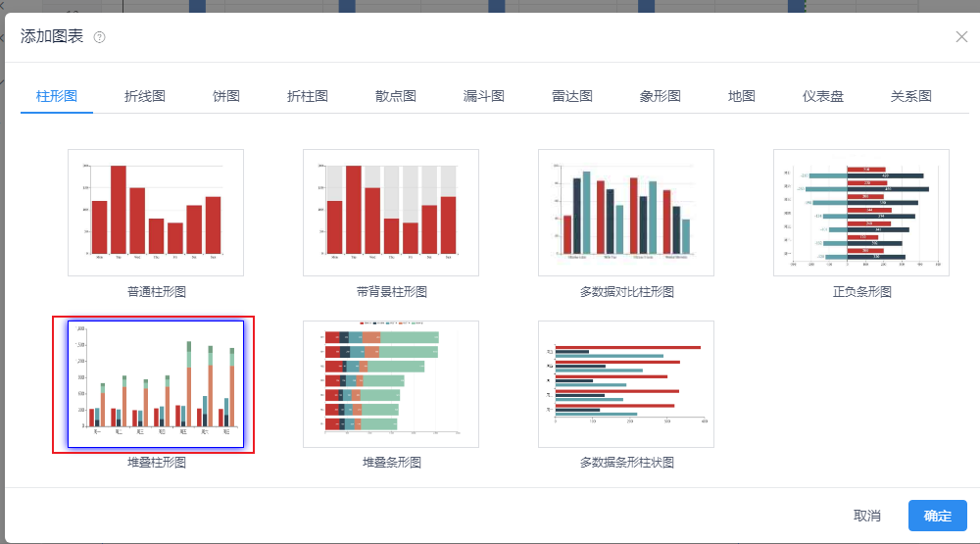Open the 地图 tab
This screenshot has width=980, height=544.
tap(742, 96)
